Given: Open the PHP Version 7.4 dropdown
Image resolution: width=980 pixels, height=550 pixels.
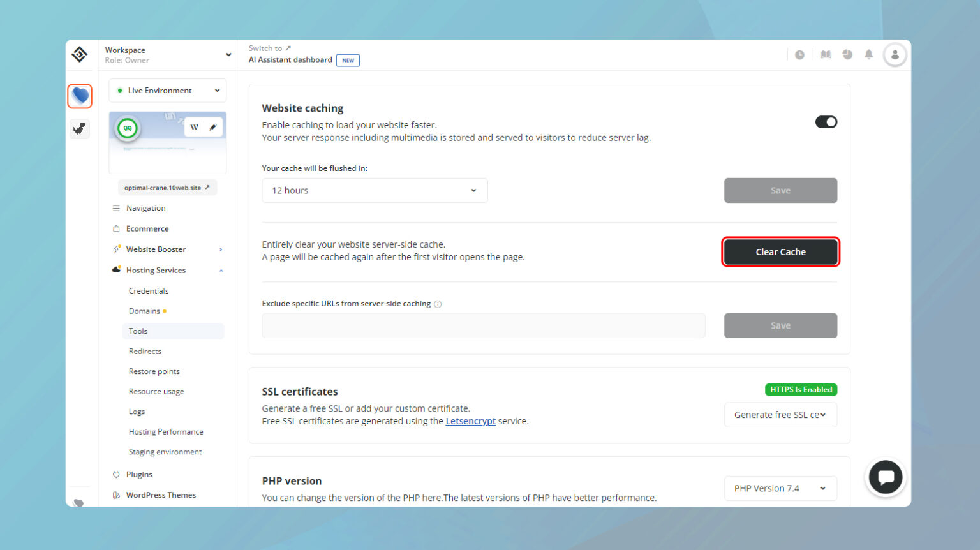Looking at the screenshot, I should pyautogui.click(x=780, y=488).
